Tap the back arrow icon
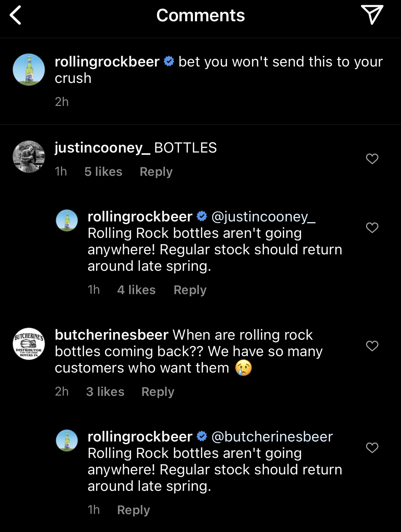 [15, 15]
